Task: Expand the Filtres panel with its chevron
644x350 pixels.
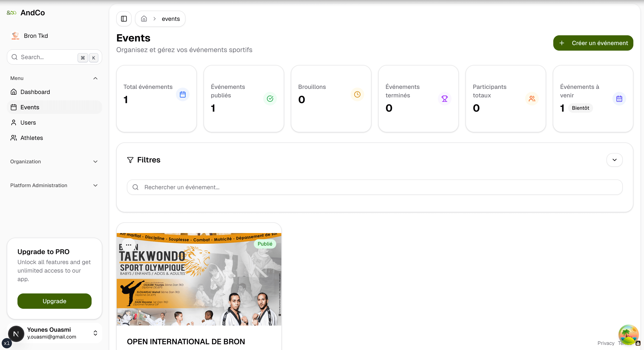Action: 615,160
